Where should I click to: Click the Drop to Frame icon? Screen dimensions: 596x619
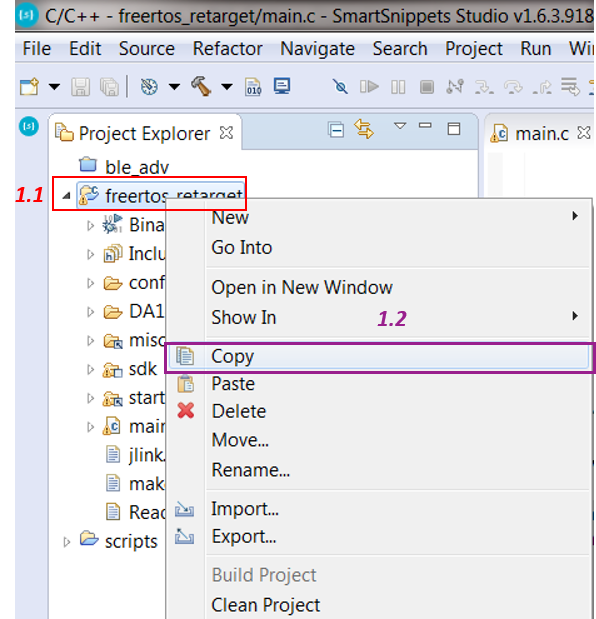click(x=571, y=86)
